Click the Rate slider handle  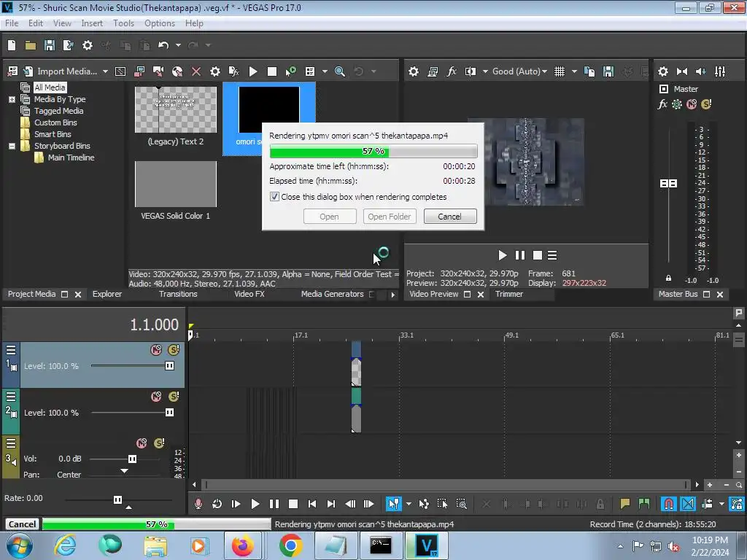point(117,499)
